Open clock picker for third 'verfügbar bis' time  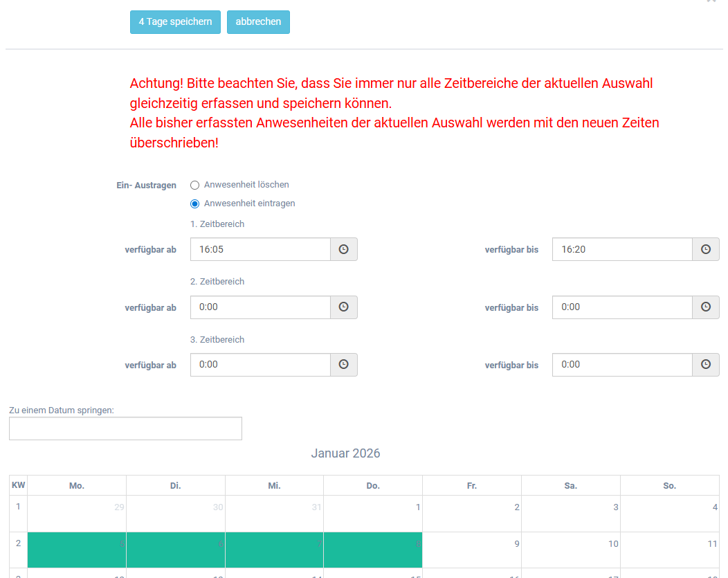pyautogui.click(x=705, y=365)
